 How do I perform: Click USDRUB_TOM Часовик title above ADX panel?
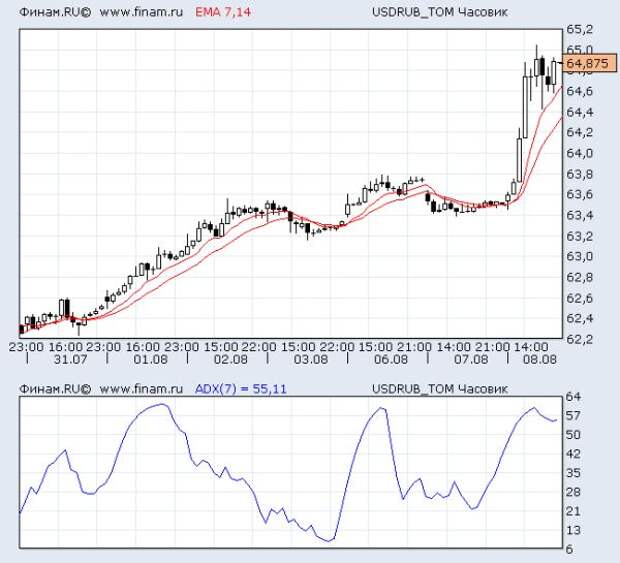pos(441,388)
